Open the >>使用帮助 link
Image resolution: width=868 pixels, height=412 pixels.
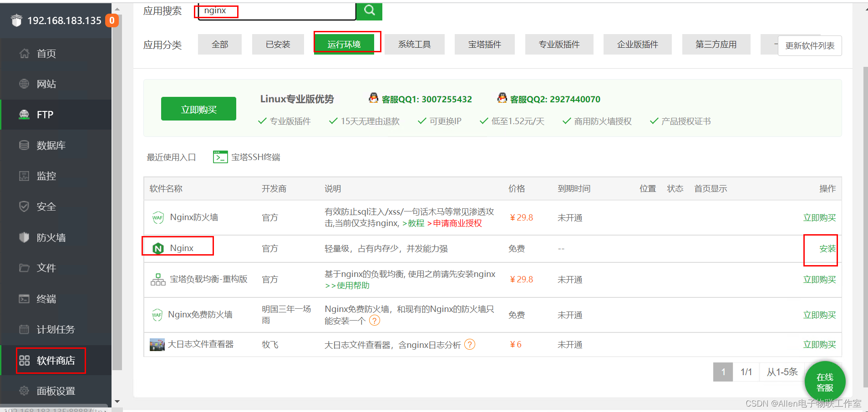(347, 286)
